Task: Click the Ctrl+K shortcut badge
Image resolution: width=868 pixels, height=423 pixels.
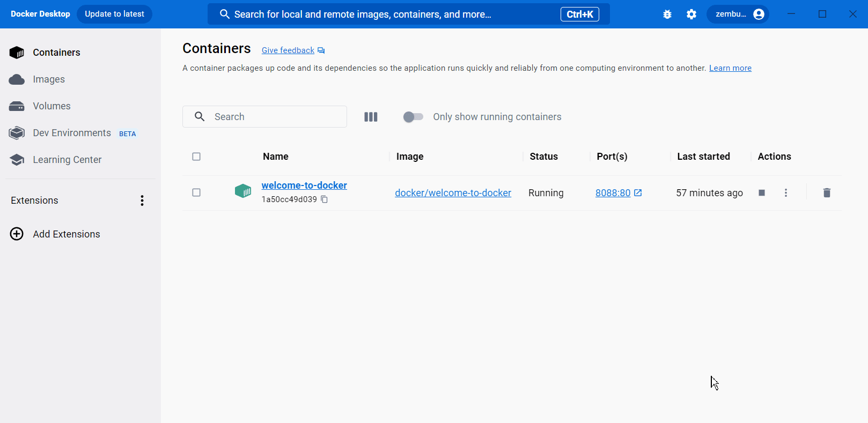Action: tap(579, 14)
